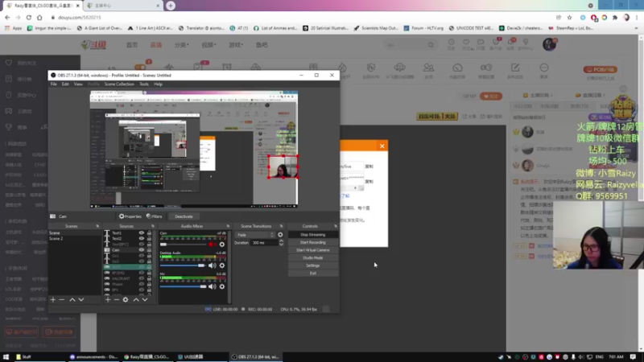Screen dimensions: 644x362
Task: Close the orange dialog on Douyu page
Action: pos(382,146)
